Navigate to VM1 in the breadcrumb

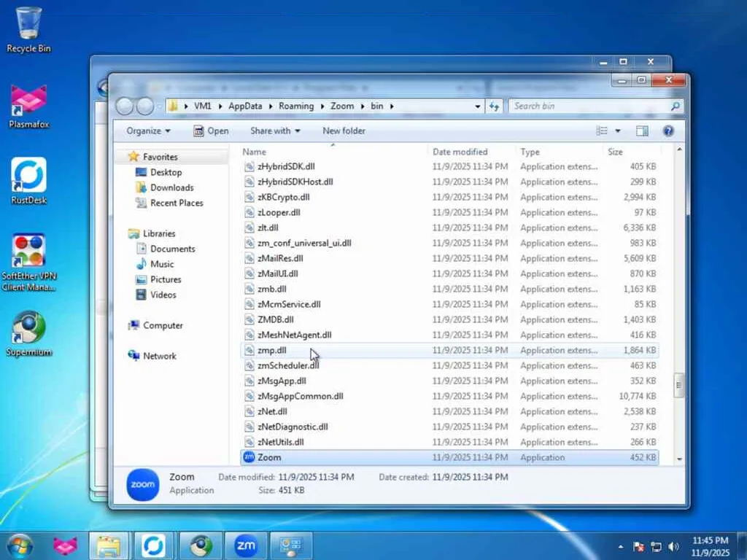click(x=203, y=106)
